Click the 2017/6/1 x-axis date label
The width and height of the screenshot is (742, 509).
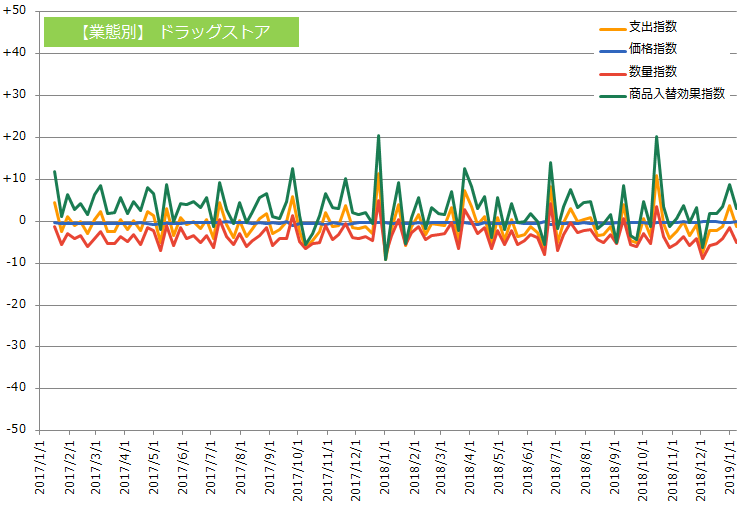tap(183, 468)
